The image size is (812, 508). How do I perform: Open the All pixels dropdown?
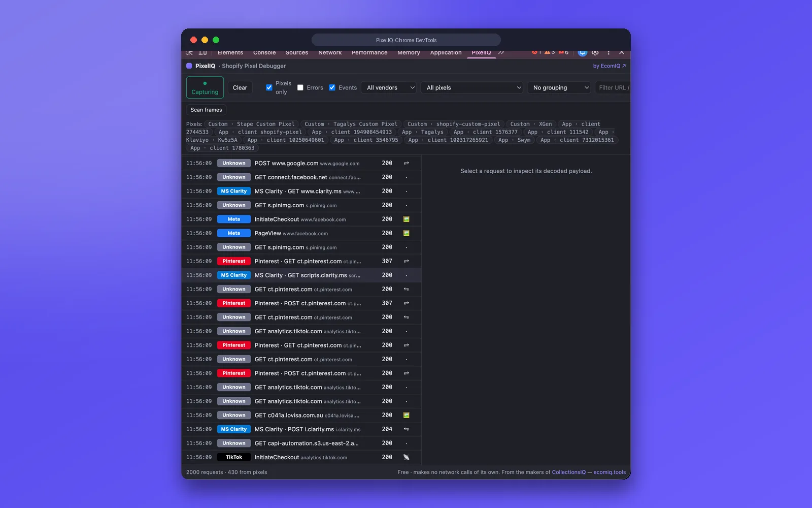[x=472, y=88]
